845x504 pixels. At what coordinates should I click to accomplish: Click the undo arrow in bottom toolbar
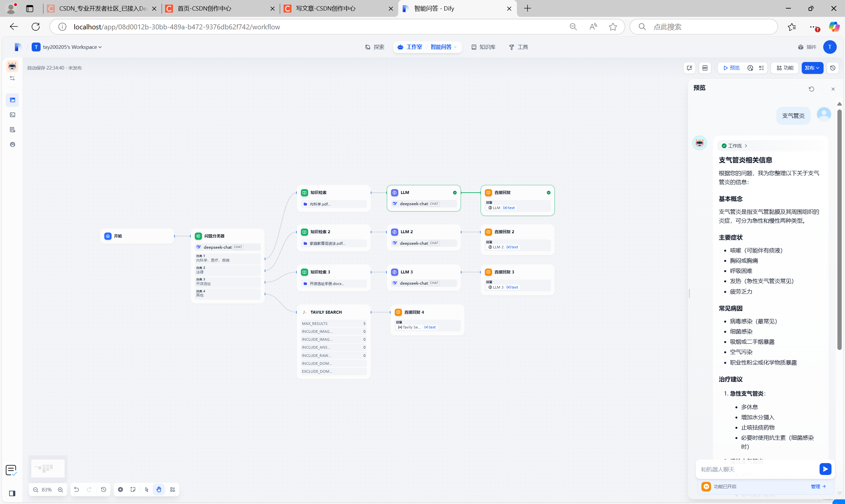(x=77, y=489)
